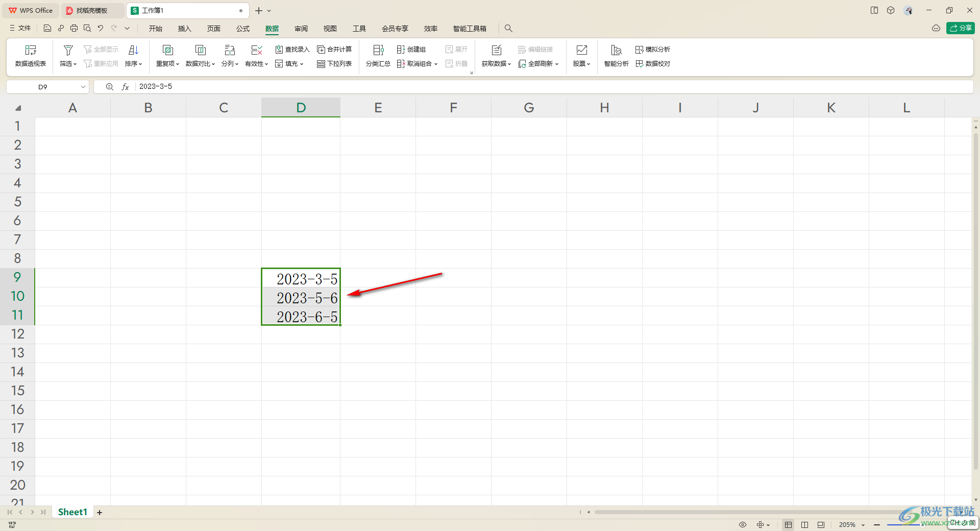Select row header 15

point(17,391)
